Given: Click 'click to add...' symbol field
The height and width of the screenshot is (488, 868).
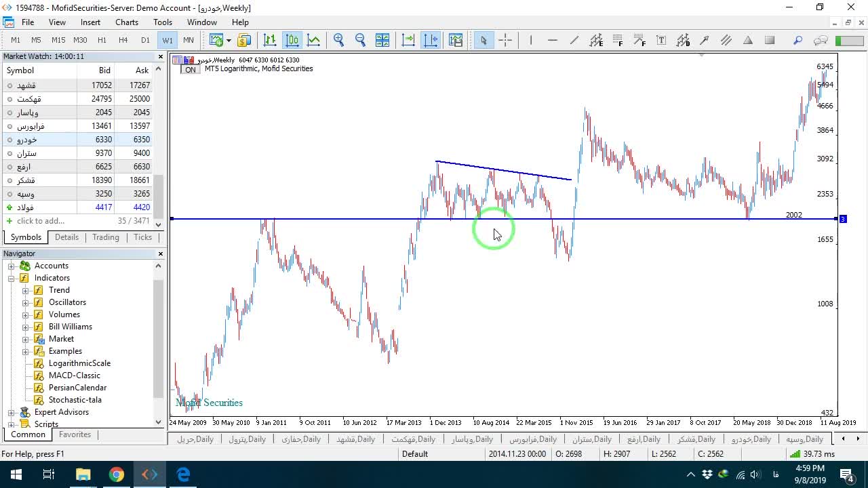Looking at the screenshot, I should 41,221.
